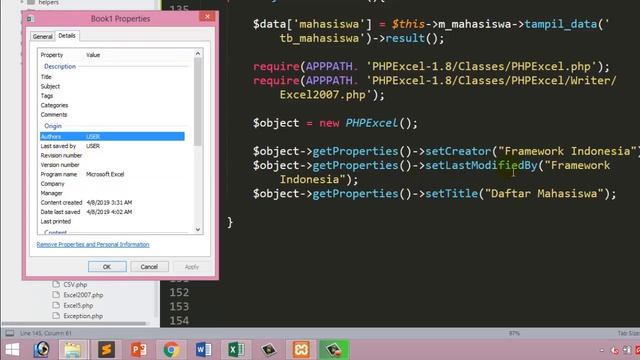640x360 pixels.
Task: Click the muted volume tray icon
Action: 615,350
